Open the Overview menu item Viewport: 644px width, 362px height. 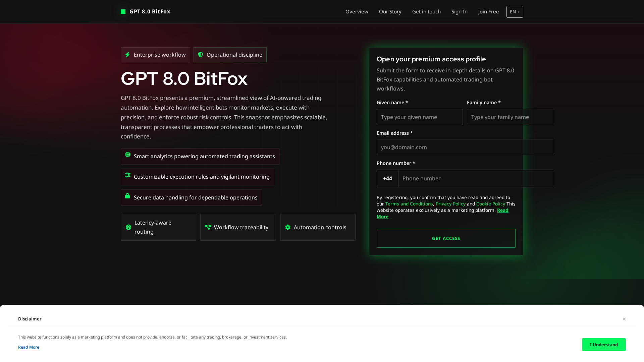[357, 11]
